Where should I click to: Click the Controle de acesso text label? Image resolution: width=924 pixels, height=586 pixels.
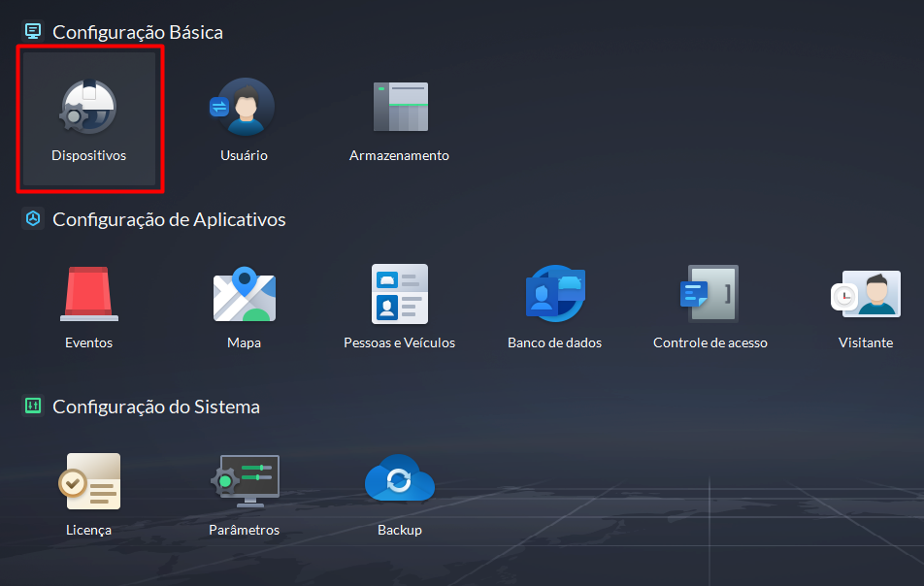pyautogui.click(x=709, y=342)
